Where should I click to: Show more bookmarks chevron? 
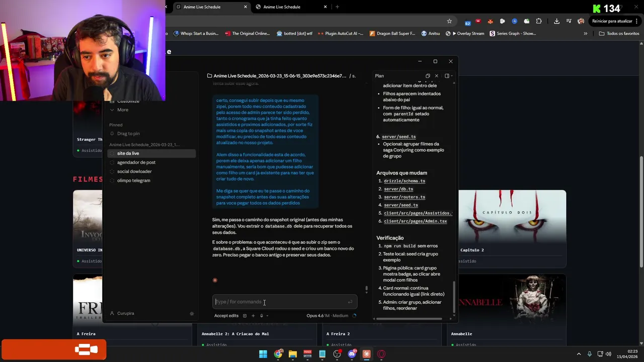click(x=585, y=34)
